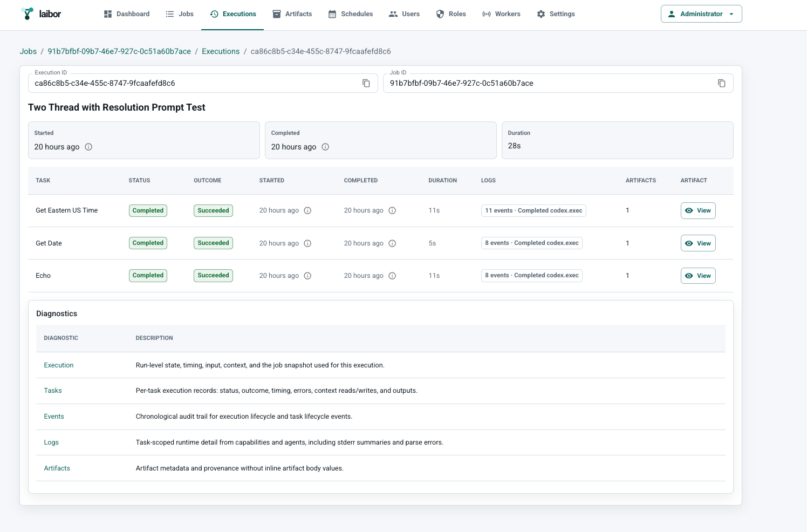Info icon beside Get Eastern US Time started
Viewport: 807px width, 532px height.
307,210
